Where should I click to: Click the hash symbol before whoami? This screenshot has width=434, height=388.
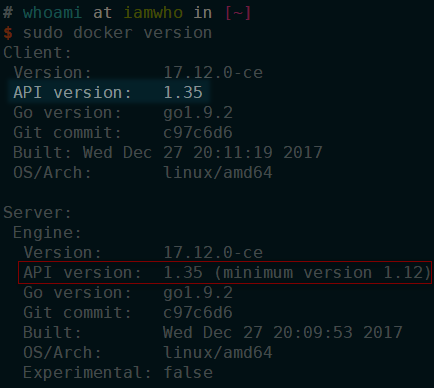8,13
